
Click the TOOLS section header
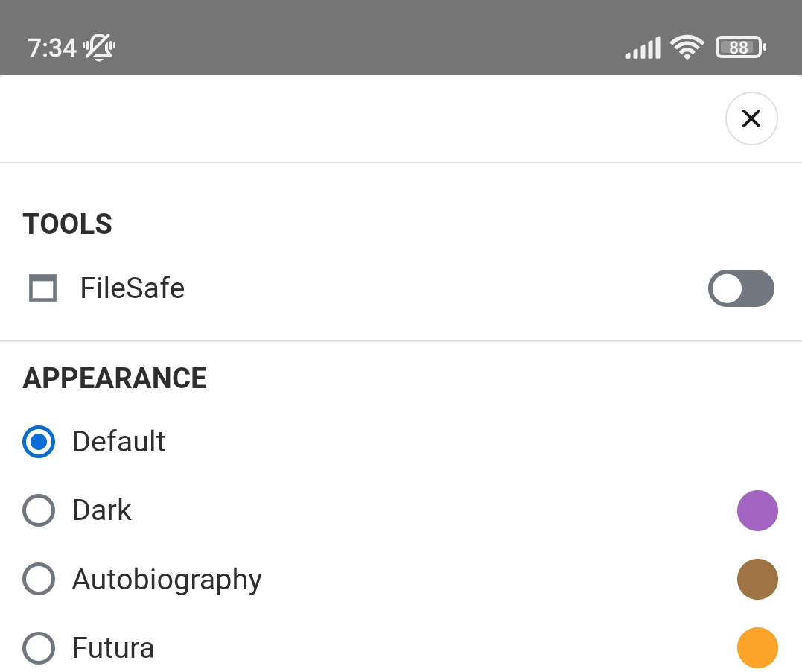click(67, 224)
